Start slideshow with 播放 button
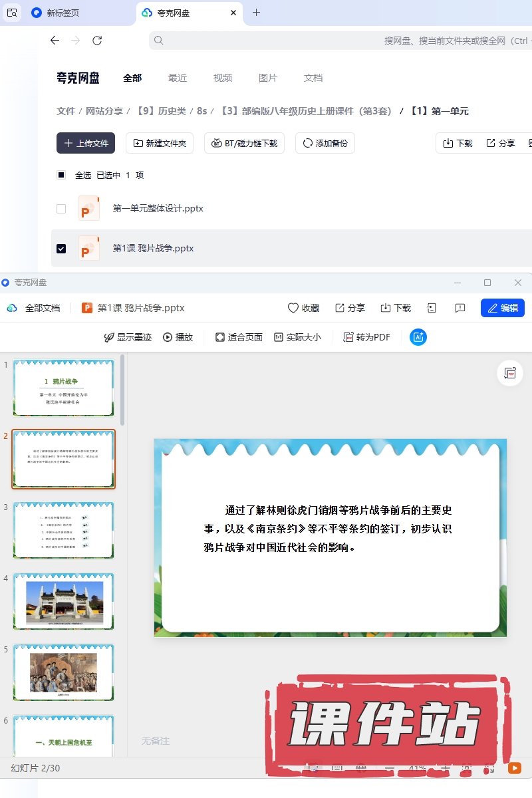532x798 pixels. [178, 337]
